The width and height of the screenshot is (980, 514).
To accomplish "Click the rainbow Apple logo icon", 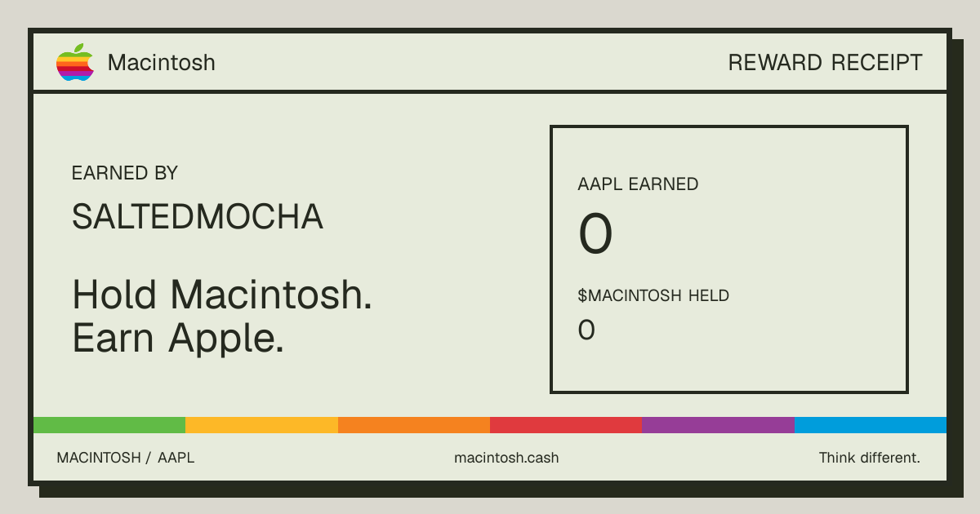I will click(x=75, y=62).
